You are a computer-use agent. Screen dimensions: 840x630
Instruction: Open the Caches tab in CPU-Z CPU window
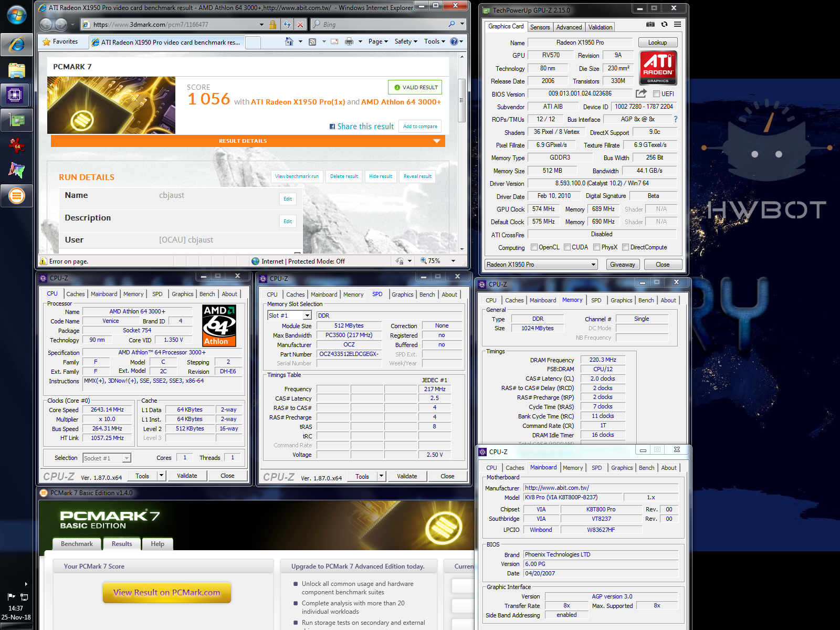tap(76, 294)
